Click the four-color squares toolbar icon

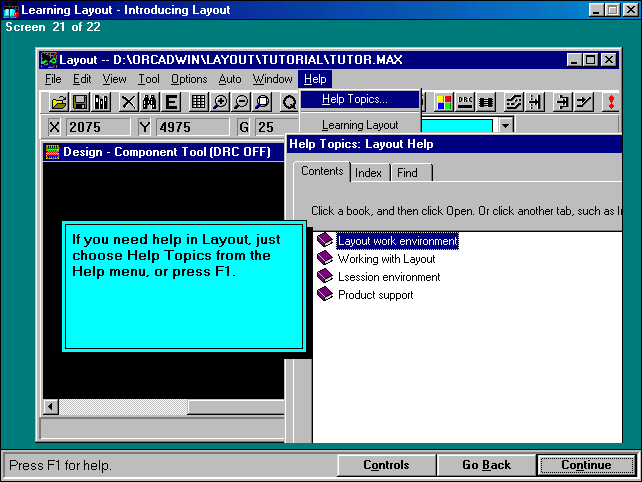coord(444,102)
